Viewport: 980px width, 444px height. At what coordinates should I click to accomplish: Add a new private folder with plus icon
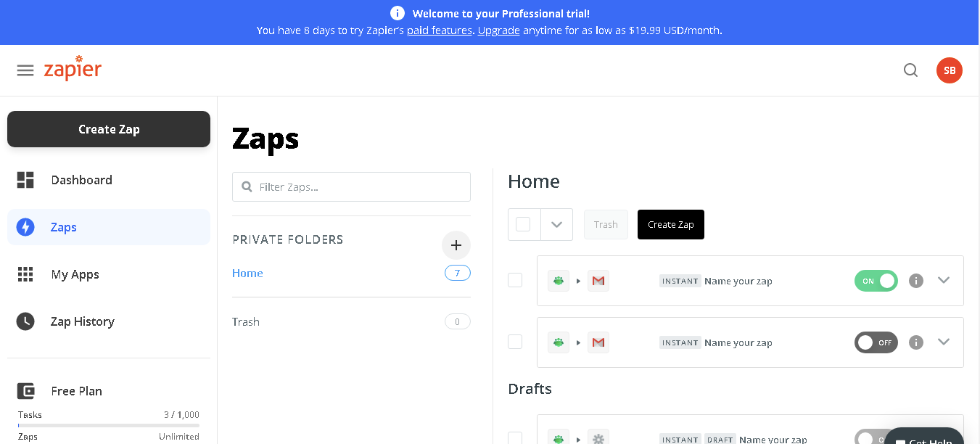pos(456,245)
